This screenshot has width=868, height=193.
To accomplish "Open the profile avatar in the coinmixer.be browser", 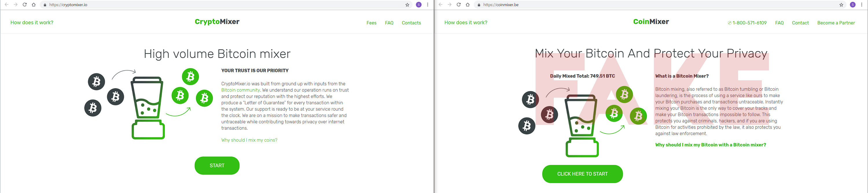I will click(853, 5).
